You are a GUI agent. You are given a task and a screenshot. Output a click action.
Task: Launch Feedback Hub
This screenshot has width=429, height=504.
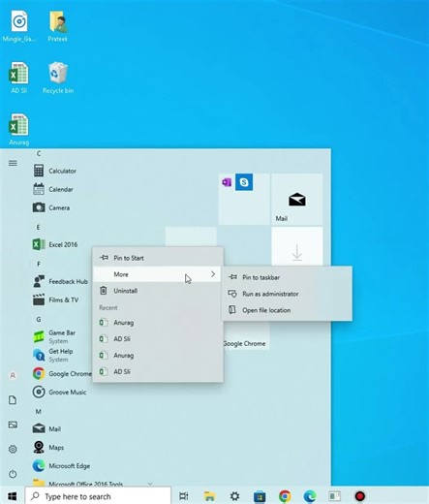tap(61, 281)
